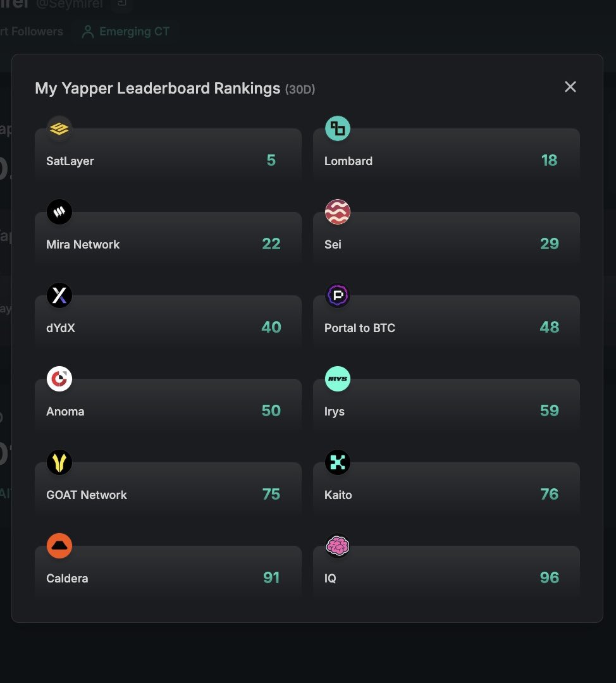616x683 pixels.
Task: Click the Kaito logo icon
Action: coord(338,462)
